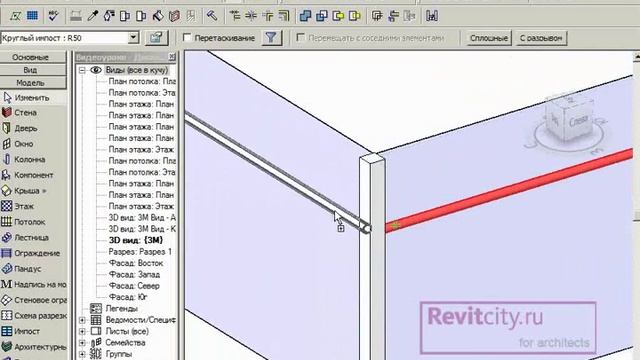Screen dimensions: 640x360
Task: Open the Круглый импост R50 type dropdown
Action: click(x=133, y=38)
